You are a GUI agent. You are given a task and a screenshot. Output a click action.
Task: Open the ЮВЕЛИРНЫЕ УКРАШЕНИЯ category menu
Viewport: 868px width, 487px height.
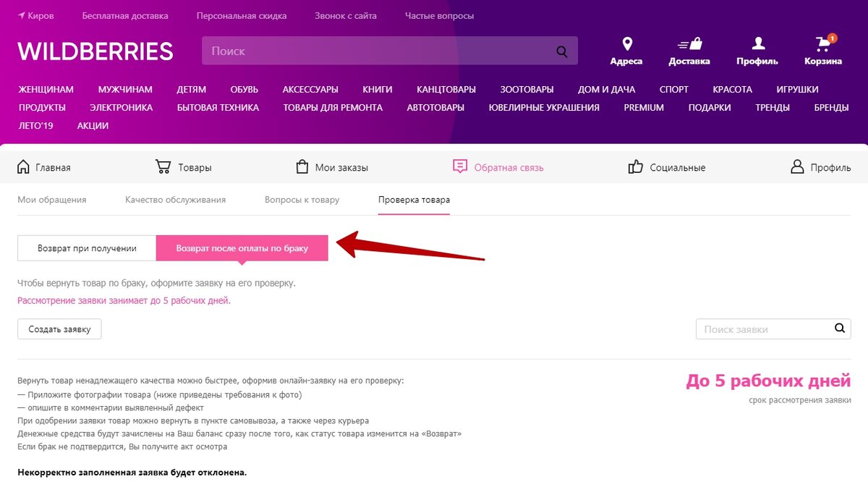pos(544,108)
